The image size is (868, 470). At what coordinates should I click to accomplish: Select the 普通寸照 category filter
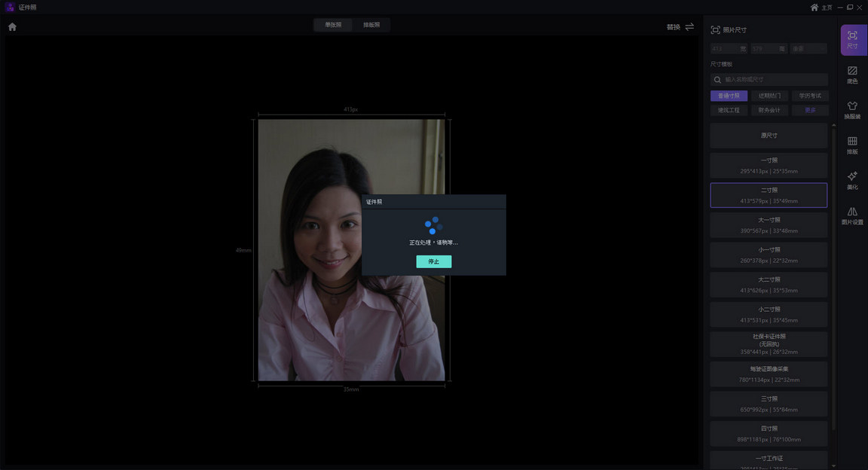click(729, 96)
